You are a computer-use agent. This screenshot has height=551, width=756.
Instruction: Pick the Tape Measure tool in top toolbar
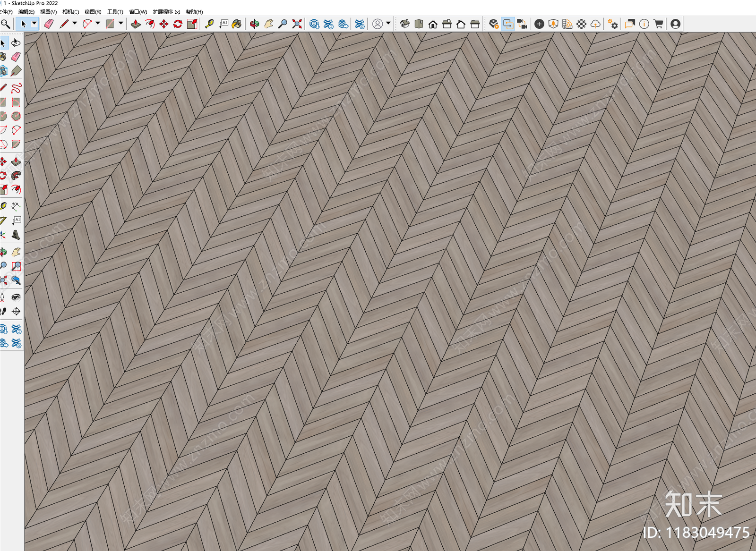point(209,24)
